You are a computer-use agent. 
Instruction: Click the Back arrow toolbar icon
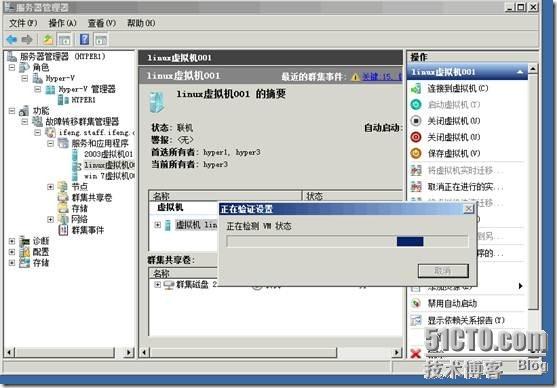pyautogui.click(x=12, y=39)
